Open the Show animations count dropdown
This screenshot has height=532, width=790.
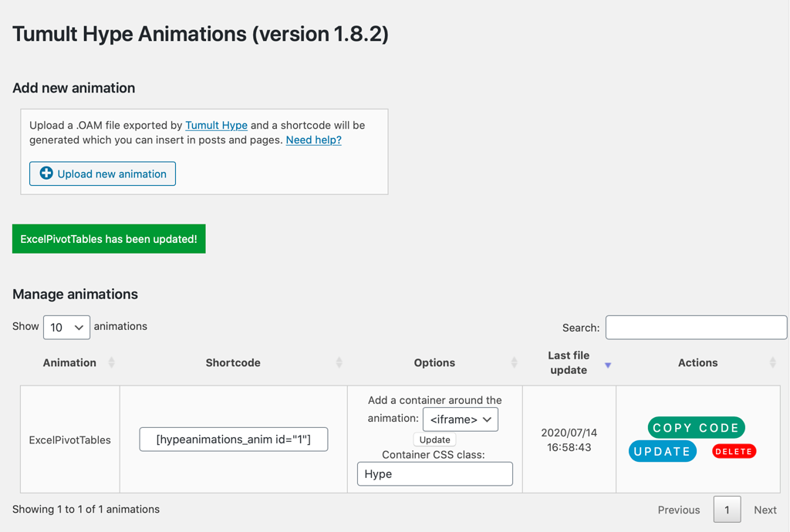point(66,326)
